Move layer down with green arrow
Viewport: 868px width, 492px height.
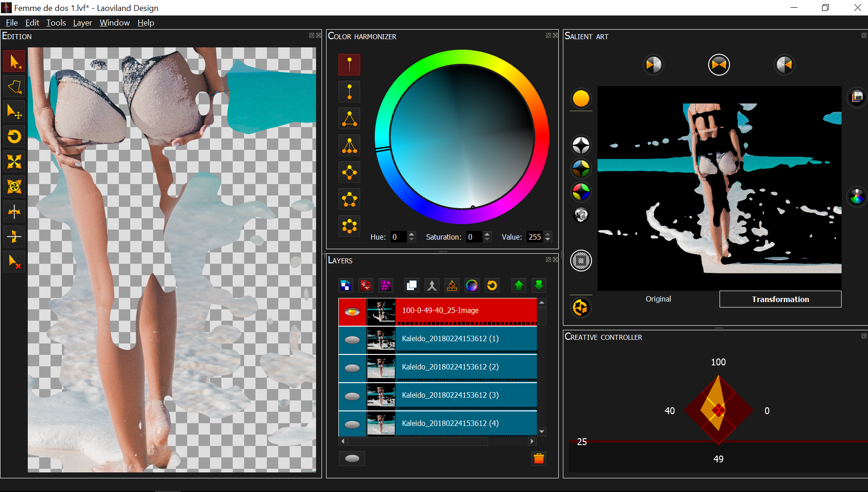click(539, 286)
